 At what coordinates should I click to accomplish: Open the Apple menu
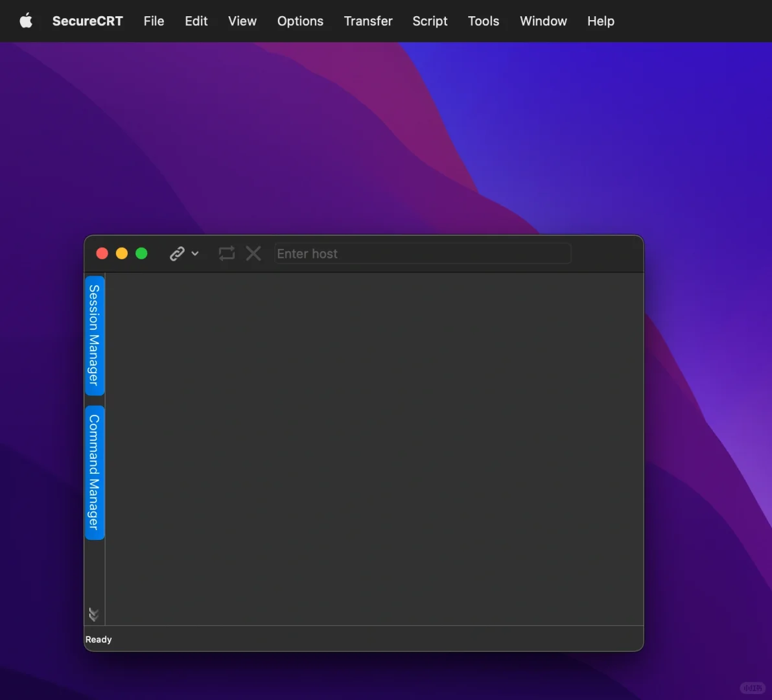(x=26, y=21)
